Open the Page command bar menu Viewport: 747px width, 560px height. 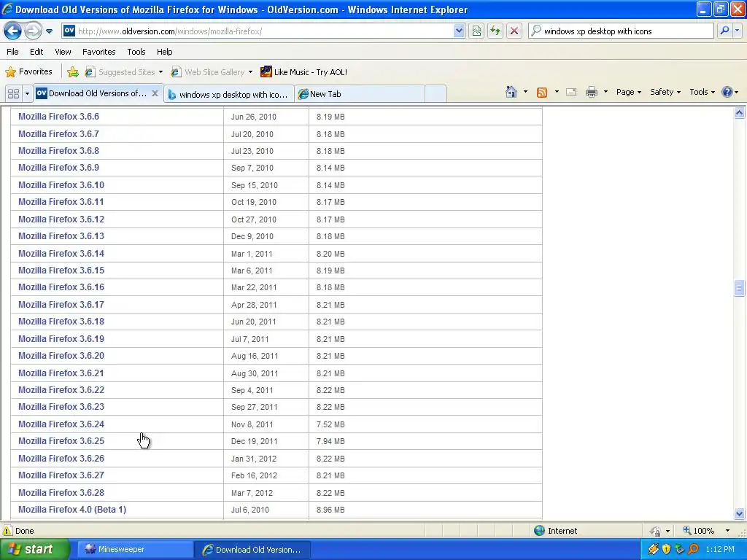pyautogui.click(x=628, y=92)
